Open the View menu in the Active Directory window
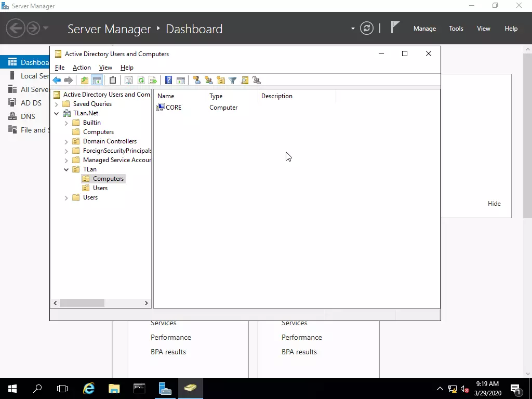The image size is (532, 399). point(105,68)
